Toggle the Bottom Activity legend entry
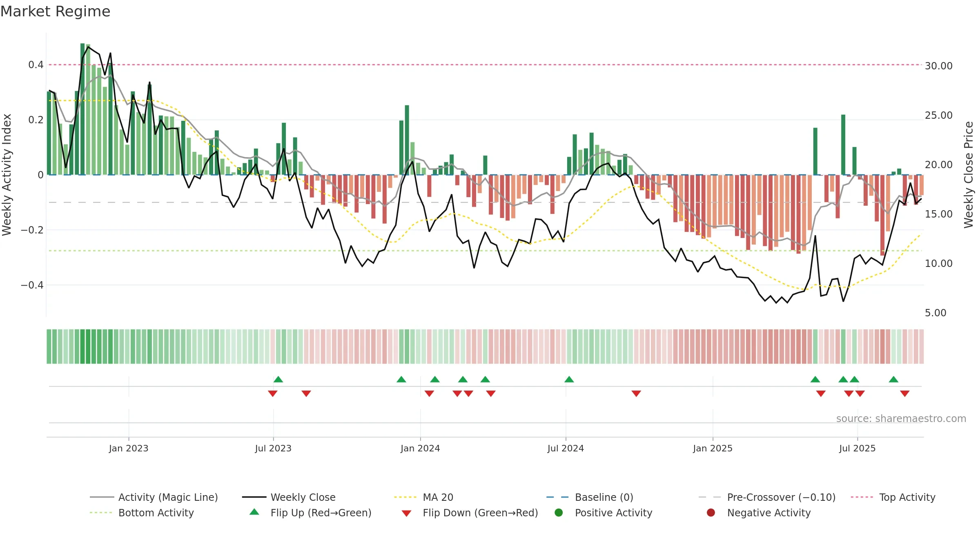The width and height of the screenshot is (980, 551). point(142,513)
